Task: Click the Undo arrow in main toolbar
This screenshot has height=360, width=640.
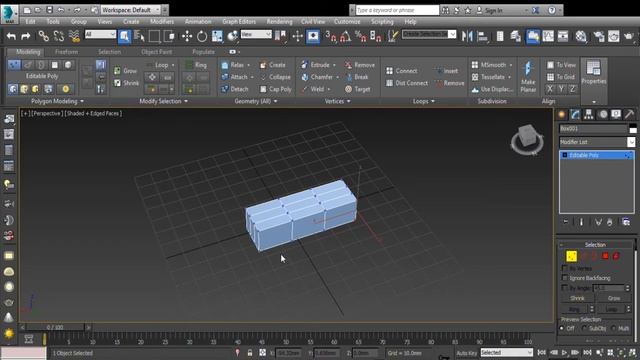Action: [11, 36]
